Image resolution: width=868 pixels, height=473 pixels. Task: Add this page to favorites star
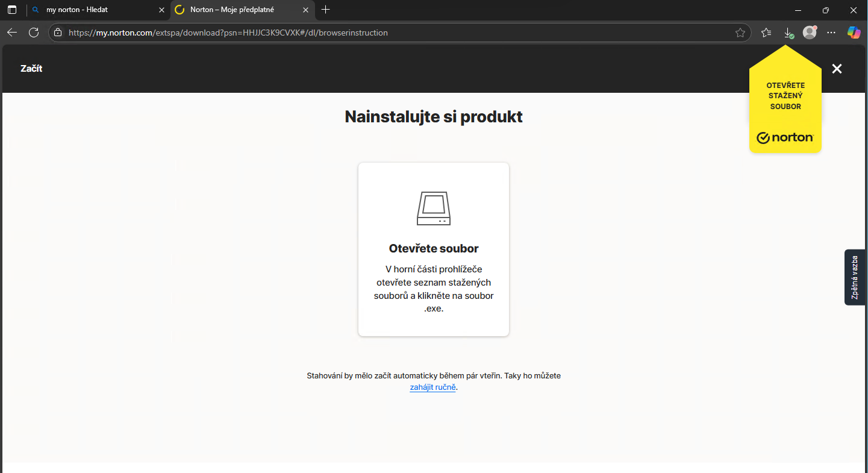[740, 33]
